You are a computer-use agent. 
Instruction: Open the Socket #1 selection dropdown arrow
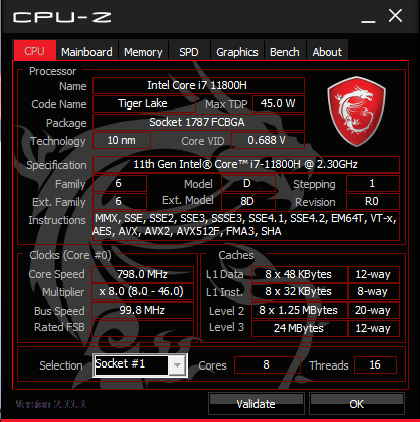[x=177, y=366]
